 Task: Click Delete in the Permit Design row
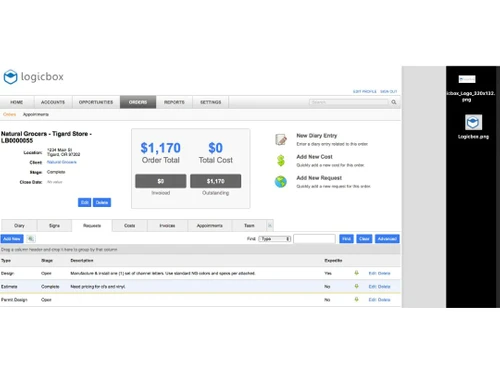(384, 300)
